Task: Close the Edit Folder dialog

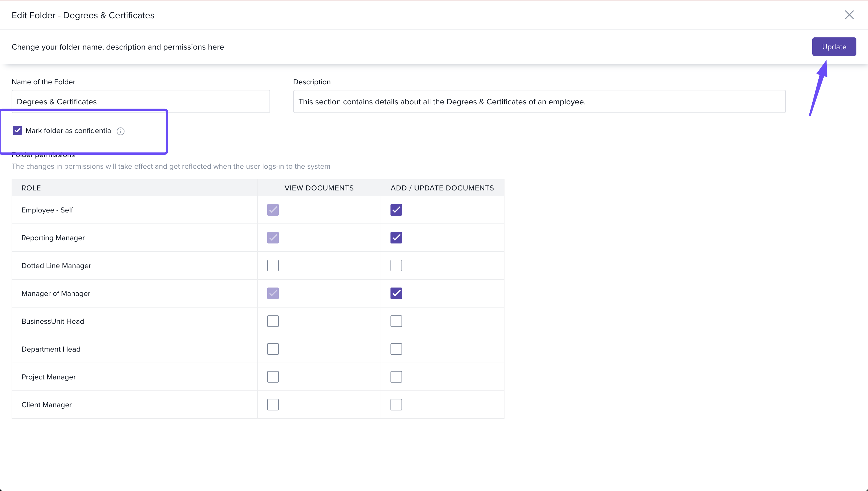Action: coord(849,15)
